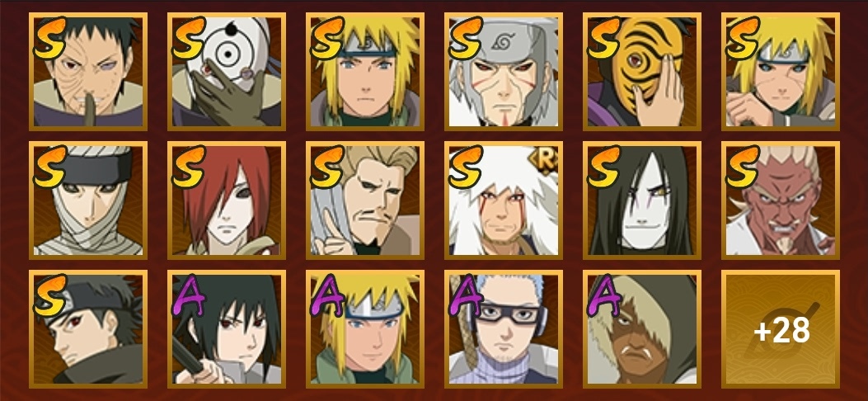The width and height of the screenshot is (868, 401).
Task: Choose the S-rank blond ninja facing forward
Action: point(365,72)
